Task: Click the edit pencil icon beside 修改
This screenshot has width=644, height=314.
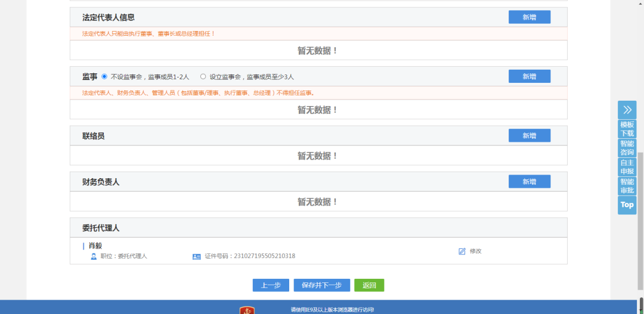Action: coord(462,251)
